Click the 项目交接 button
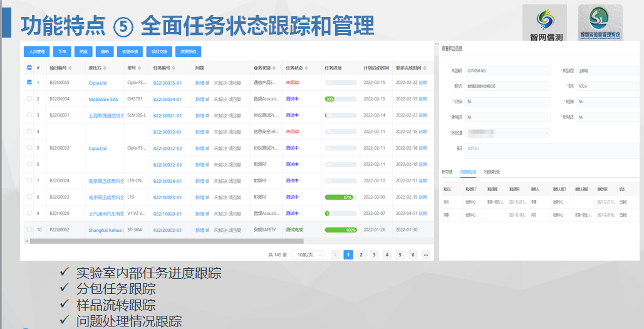 click(x=159, y=52)
